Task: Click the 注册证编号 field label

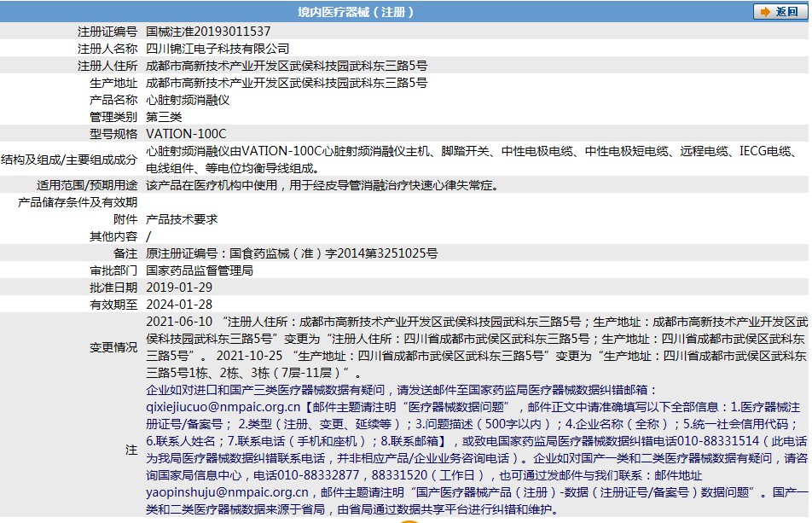Action: 107,32
